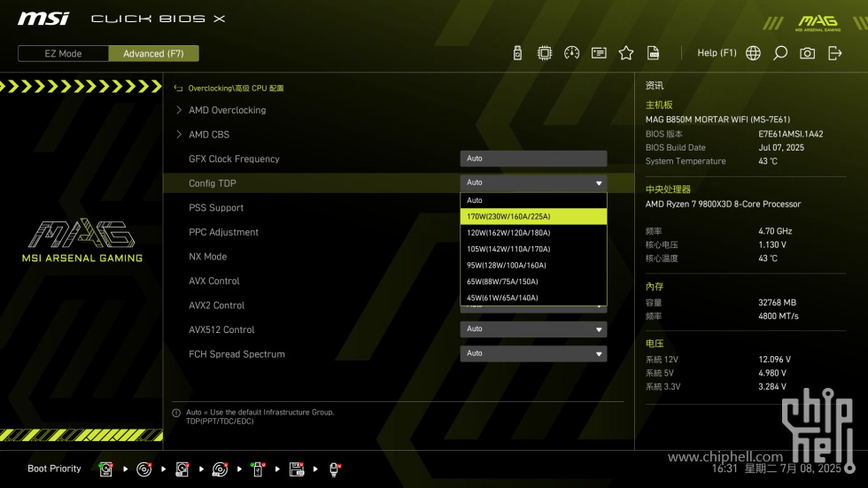Image resolution: width=868 pixels, height=488 pixels.
Task: Expand AMD Overclocking submenu
Action: (227, 110)
